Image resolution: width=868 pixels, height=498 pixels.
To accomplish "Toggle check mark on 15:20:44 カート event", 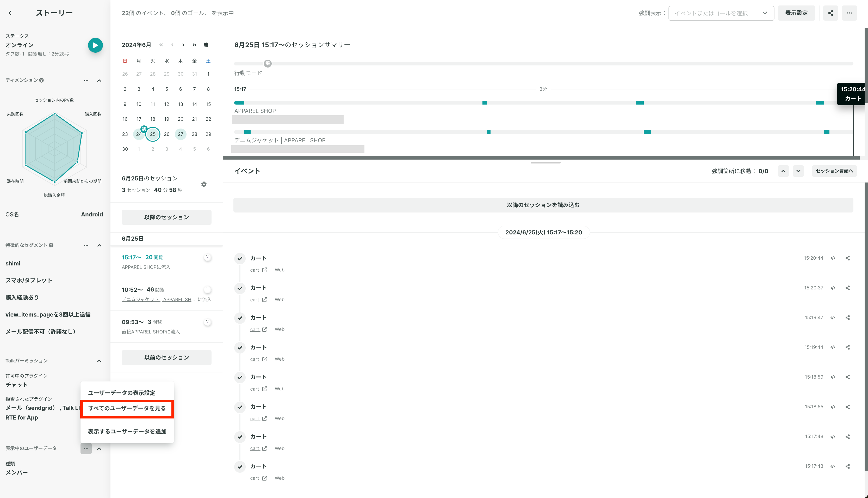I will pos(240,259).
